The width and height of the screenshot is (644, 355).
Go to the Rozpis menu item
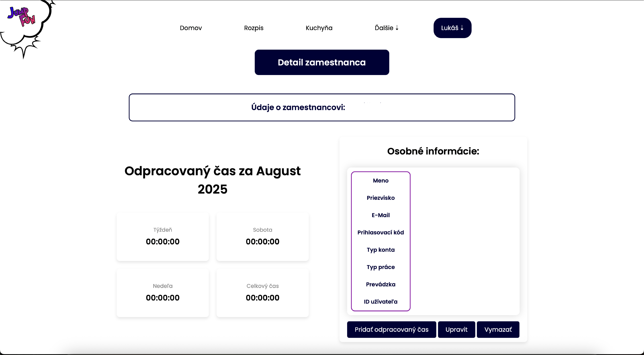tap(254, 28)
